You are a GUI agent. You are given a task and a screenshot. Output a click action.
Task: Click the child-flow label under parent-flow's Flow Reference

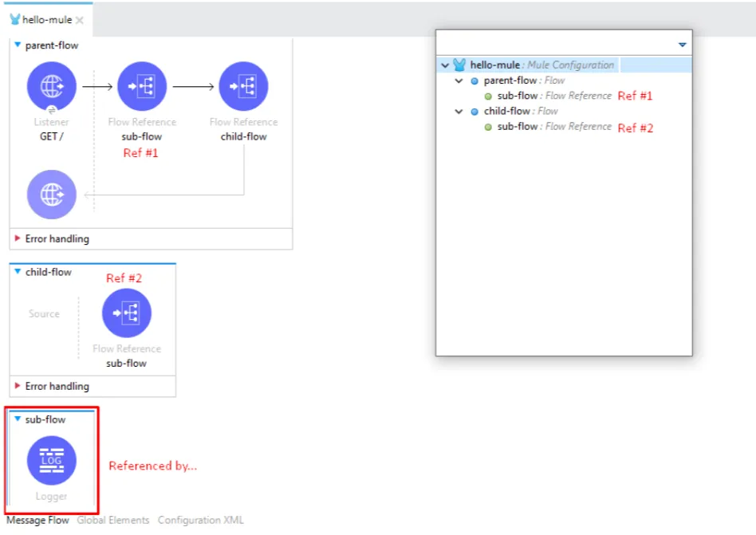tap(243, 136)
